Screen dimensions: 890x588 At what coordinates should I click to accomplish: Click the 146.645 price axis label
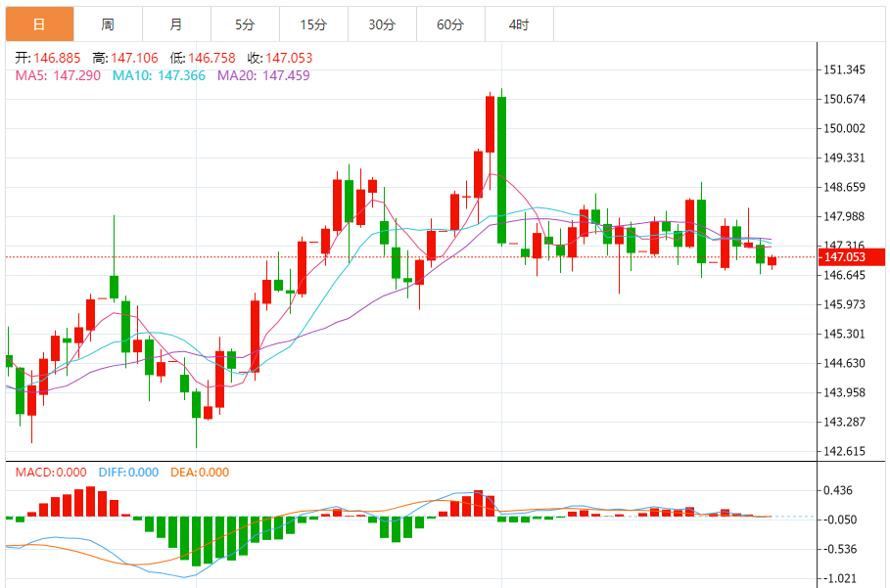point(845,276)
